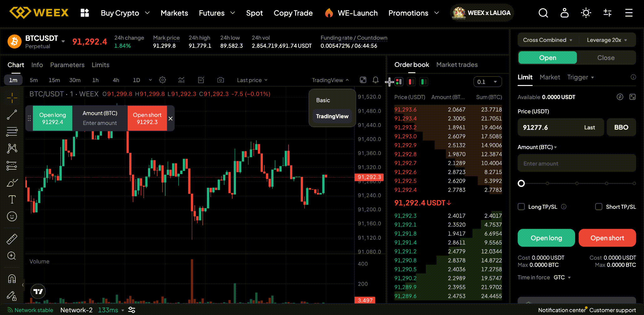This screenshot has height=315, width=644.
Task: Expand the Promotions dropdown menu
Action: tap(414, 13)
